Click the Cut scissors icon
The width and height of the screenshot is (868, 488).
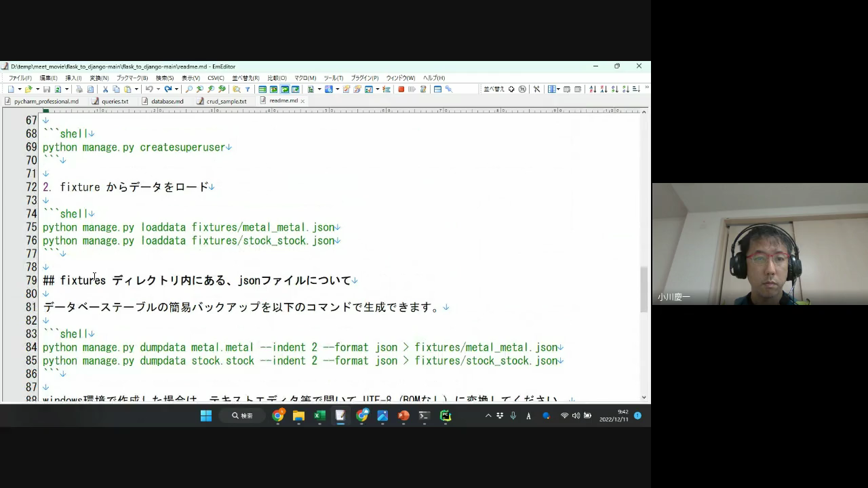point(105,89)
